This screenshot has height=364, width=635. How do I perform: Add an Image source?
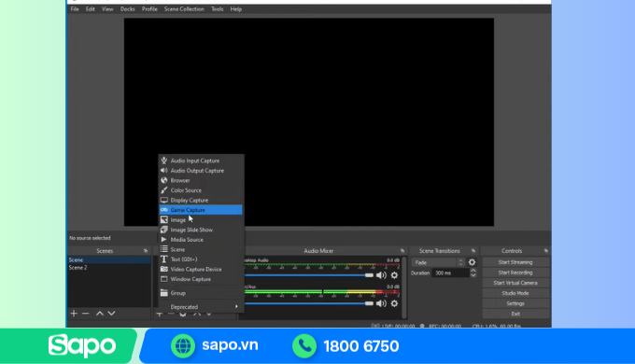click(x=201, y=220)
